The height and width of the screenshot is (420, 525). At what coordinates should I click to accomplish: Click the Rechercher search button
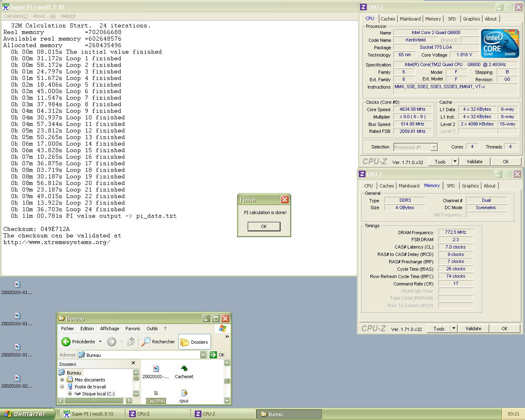(x=158, y=342)
